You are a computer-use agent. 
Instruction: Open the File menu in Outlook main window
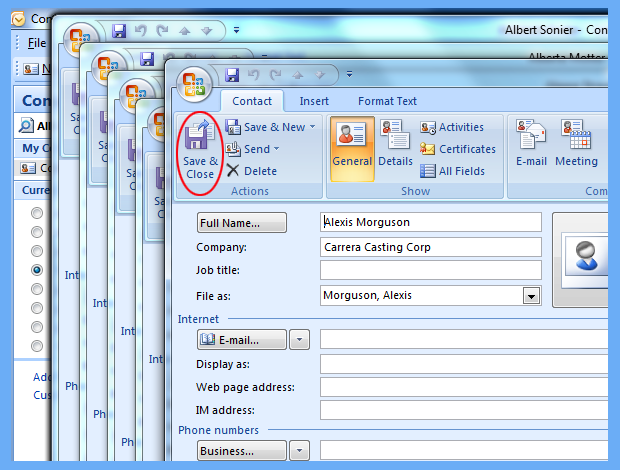(x=36, y=43)
